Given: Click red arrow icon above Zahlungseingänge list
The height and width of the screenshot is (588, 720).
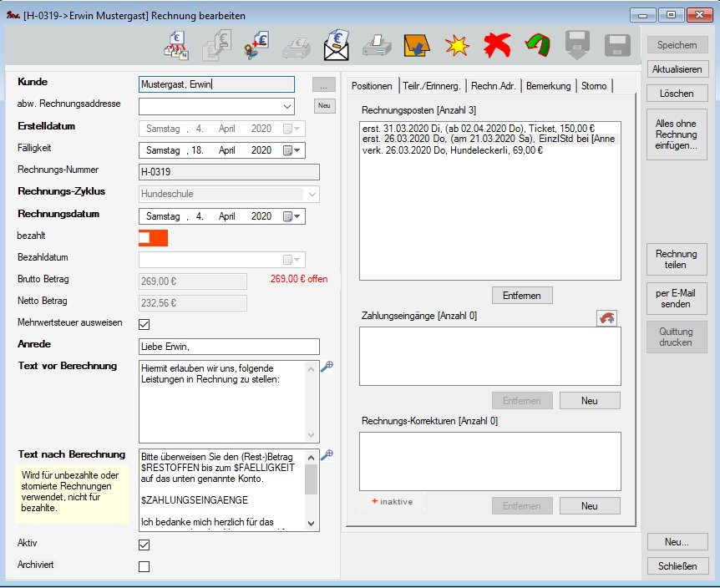Looking at the screenshot, I should [x=608, y=318].
